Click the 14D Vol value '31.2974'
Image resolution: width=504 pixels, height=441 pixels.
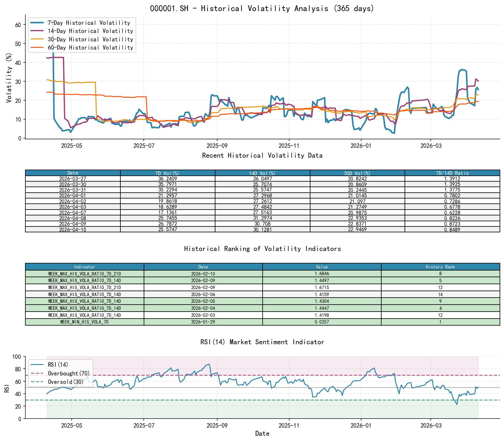(x=262, y=218)
